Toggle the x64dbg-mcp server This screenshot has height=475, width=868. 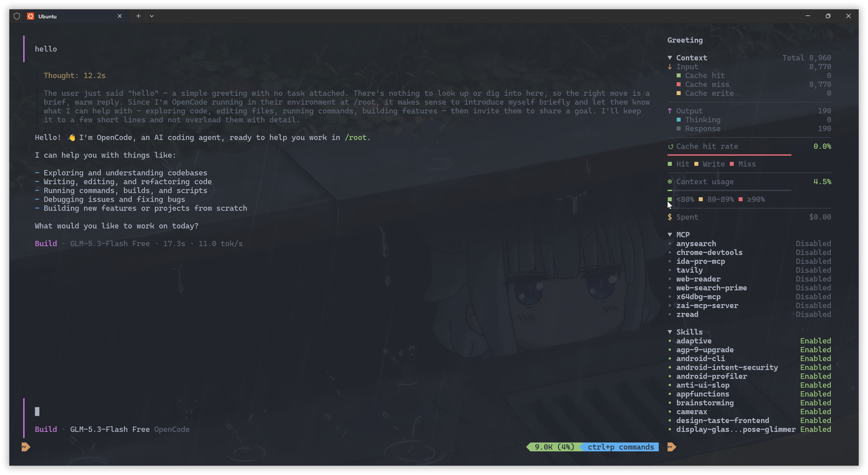(x=749, y=297)
